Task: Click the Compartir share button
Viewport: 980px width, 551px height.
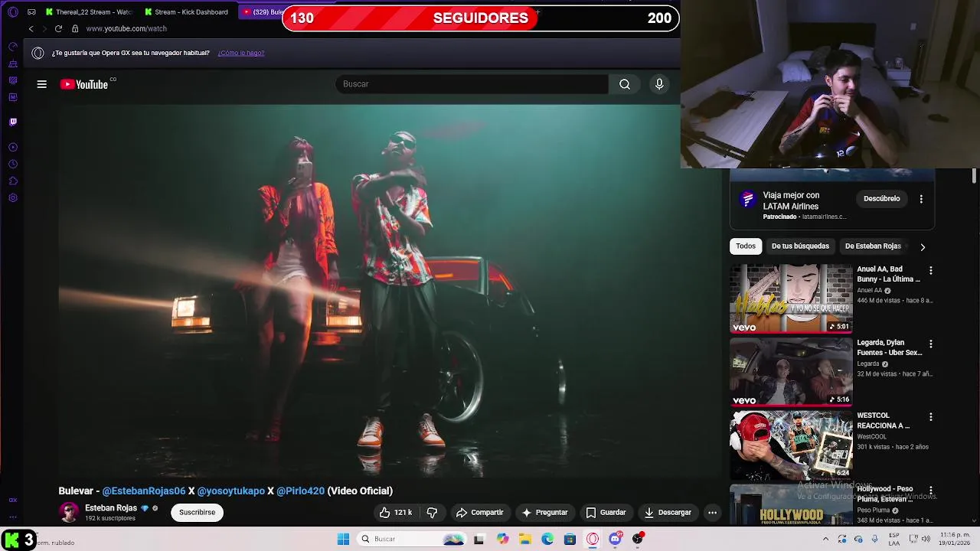Action: [x=479, y=513]
